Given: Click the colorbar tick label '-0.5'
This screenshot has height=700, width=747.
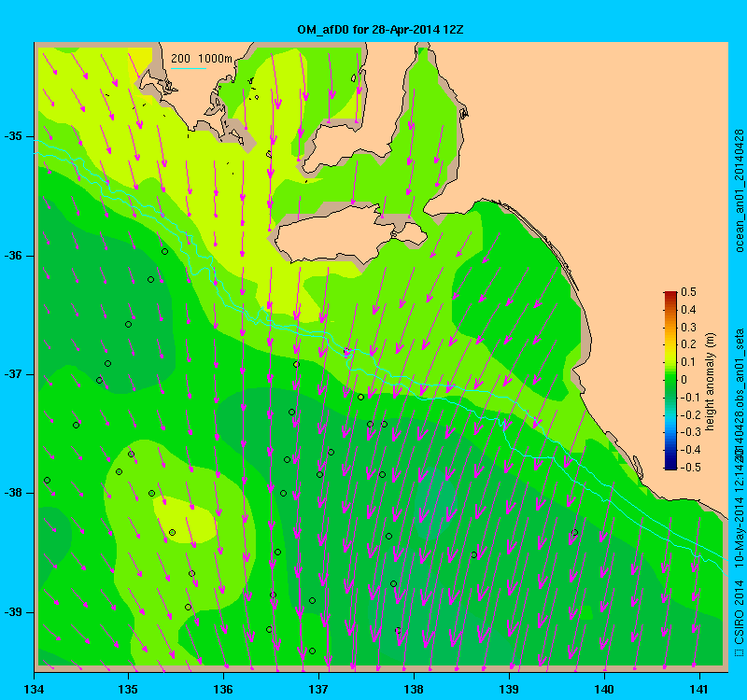Looking at the screenshot, I should 690,468.
